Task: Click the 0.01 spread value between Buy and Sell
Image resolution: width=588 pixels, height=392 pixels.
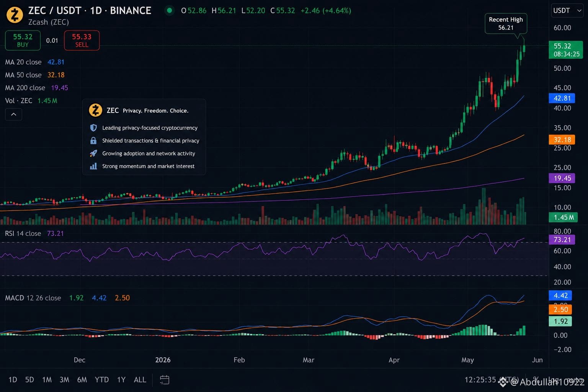Action: pos(52,41)
